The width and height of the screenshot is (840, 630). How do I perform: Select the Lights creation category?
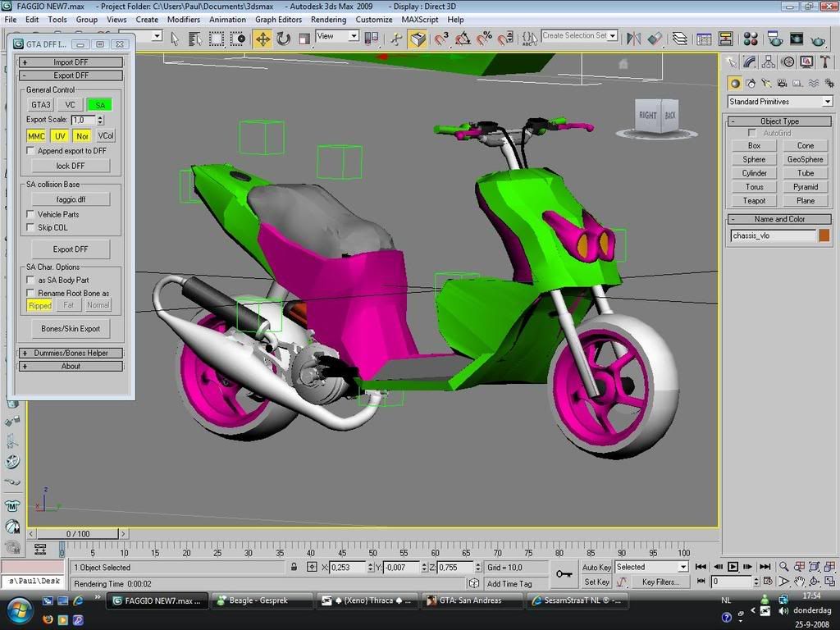(x=767, y=83)
